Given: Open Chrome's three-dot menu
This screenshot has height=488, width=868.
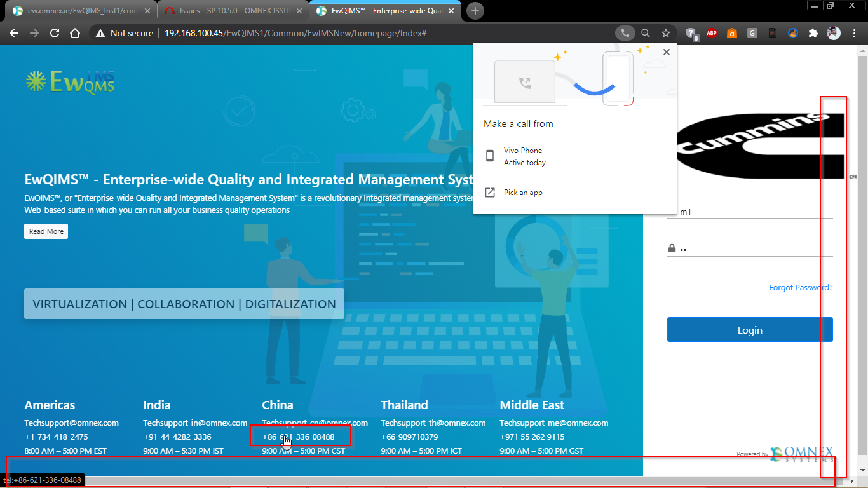Looking at the screenshot, I should click(855, 33).
